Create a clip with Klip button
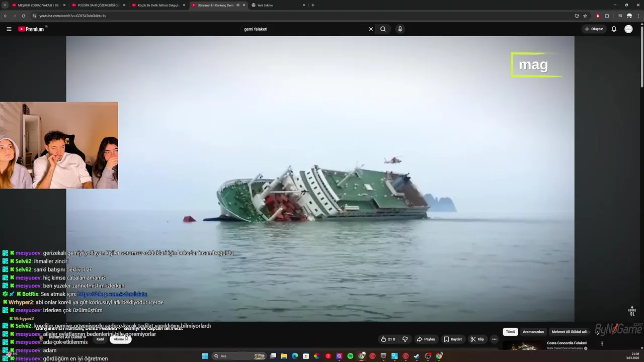The height and width of the screenshot is (362, 644). tap(477, 339)
